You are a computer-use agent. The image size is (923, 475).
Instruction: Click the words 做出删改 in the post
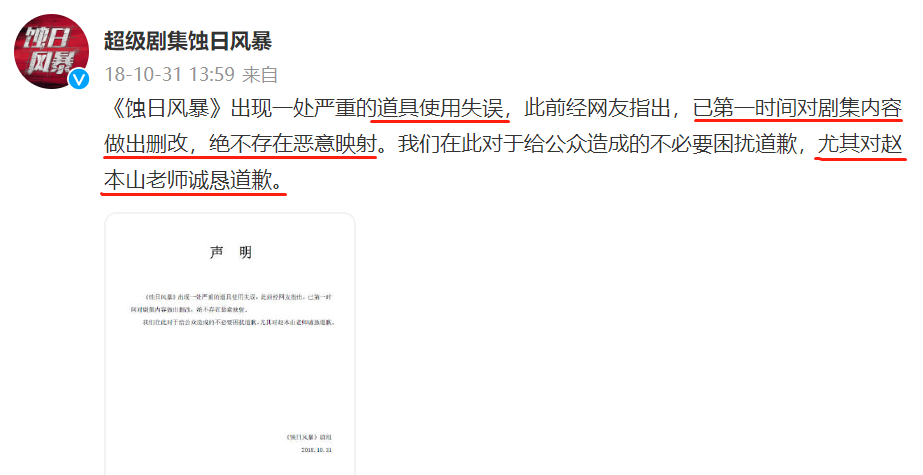tap(146, 145)
